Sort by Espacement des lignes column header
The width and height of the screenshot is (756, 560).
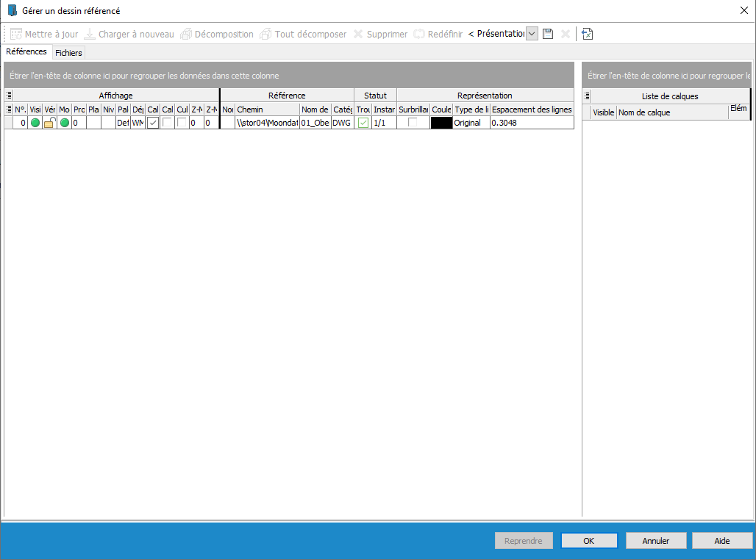532,110
